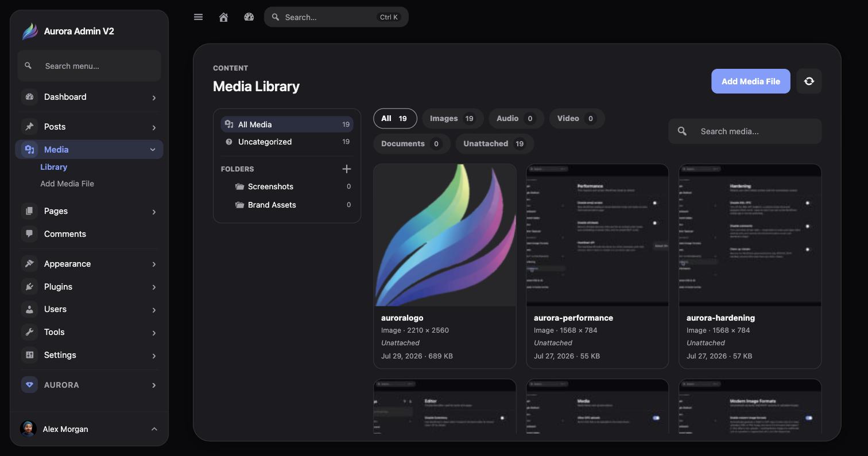Open the aurora-hardening thumbnail
Screen dimensions: 868x456
750,235
